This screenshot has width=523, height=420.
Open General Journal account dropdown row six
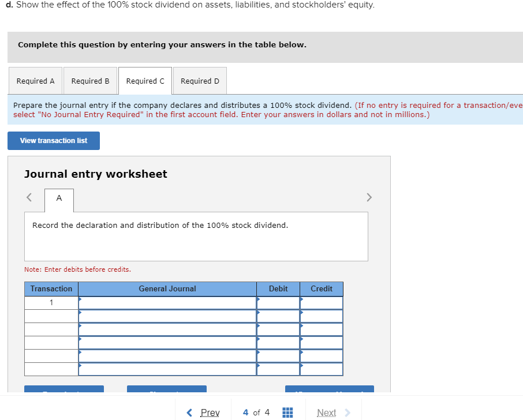167,369
